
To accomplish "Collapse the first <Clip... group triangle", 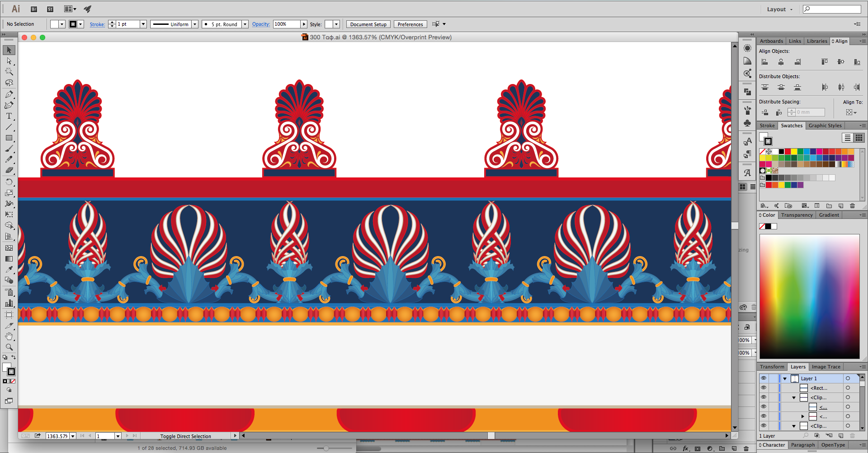I will (794, 397).
